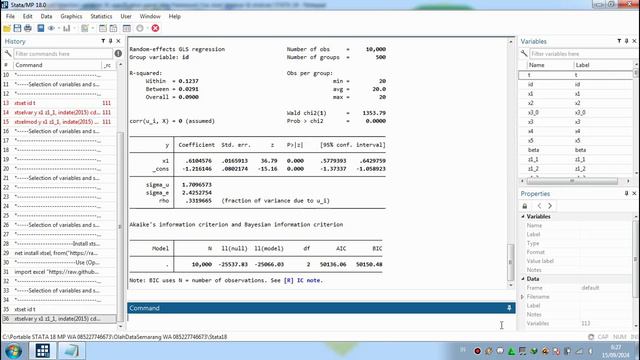Open the Edit menu
This screenshot has height=360, width=640.
pos(27,16)
